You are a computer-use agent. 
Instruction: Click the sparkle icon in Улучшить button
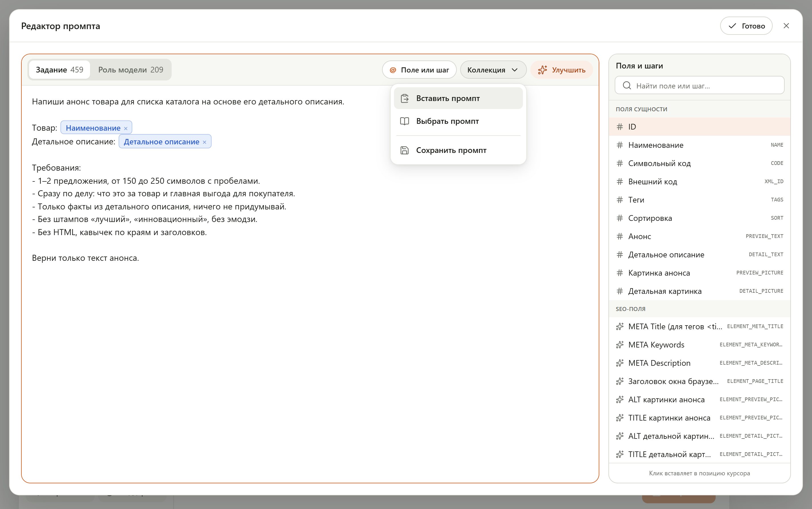click(543, 70)
